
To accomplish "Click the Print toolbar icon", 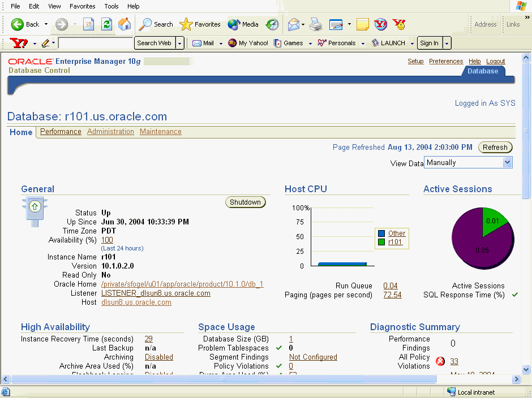I will (x=315, y=24).
